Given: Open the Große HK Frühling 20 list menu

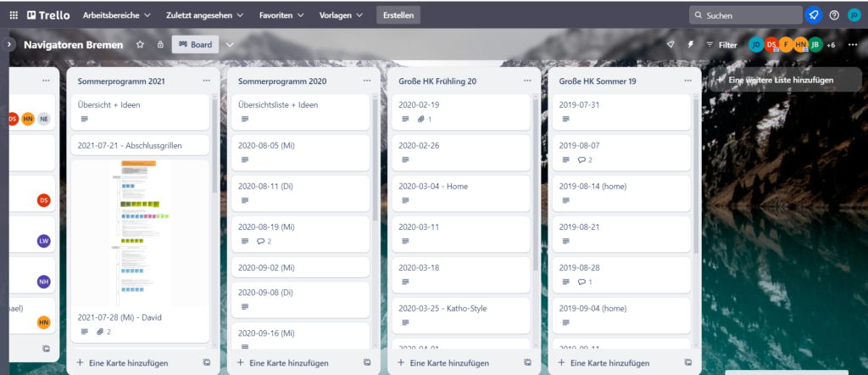Looking at the screenshot, I should pyautogui.click(x=527, y=81).
